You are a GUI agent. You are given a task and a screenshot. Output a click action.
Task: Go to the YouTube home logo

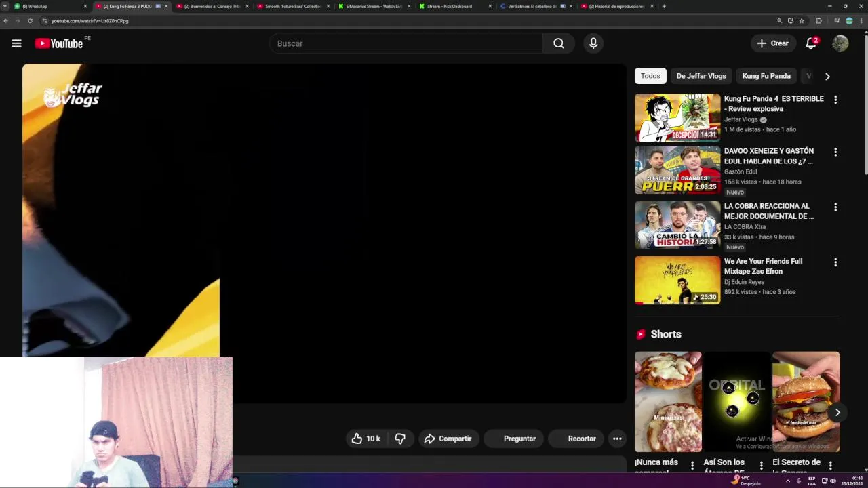pyautogui.click(x=59, y=43)
